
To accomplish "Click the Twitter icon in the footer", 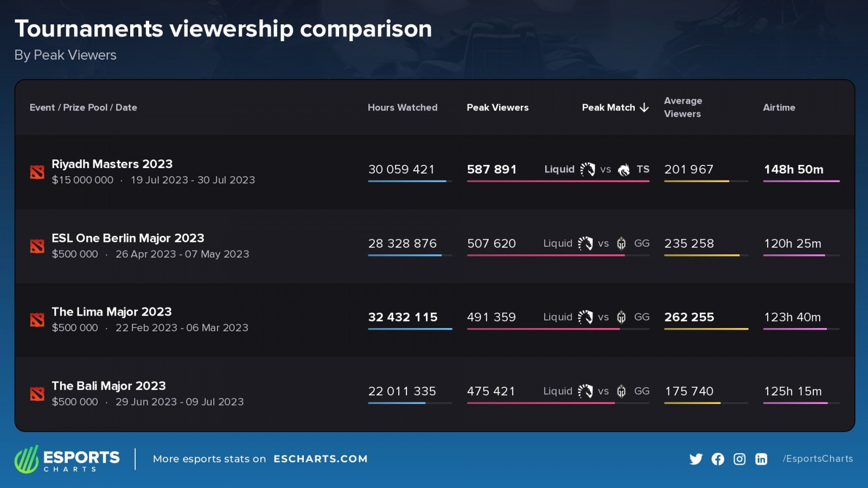I will [x=695, y=459].
